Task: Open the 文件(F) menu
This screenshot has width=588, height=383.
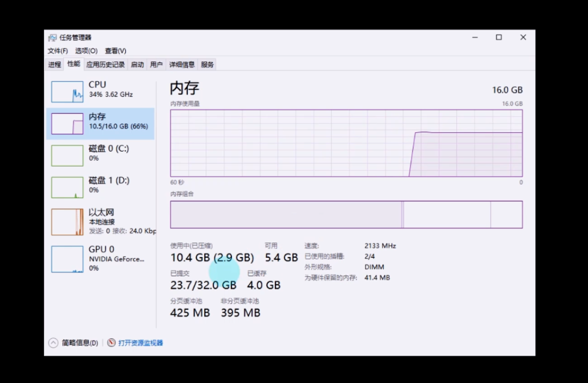Action: [58, 51]
